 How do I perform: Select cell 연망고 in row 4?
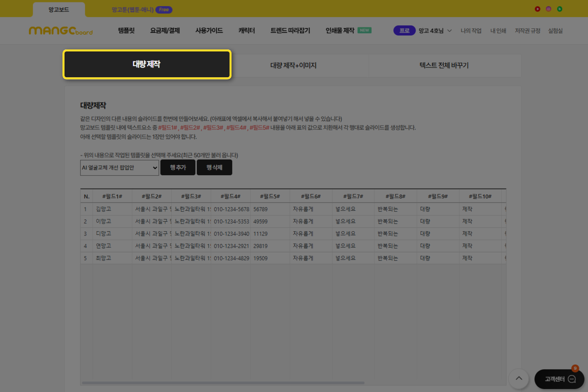click(112, 246)
